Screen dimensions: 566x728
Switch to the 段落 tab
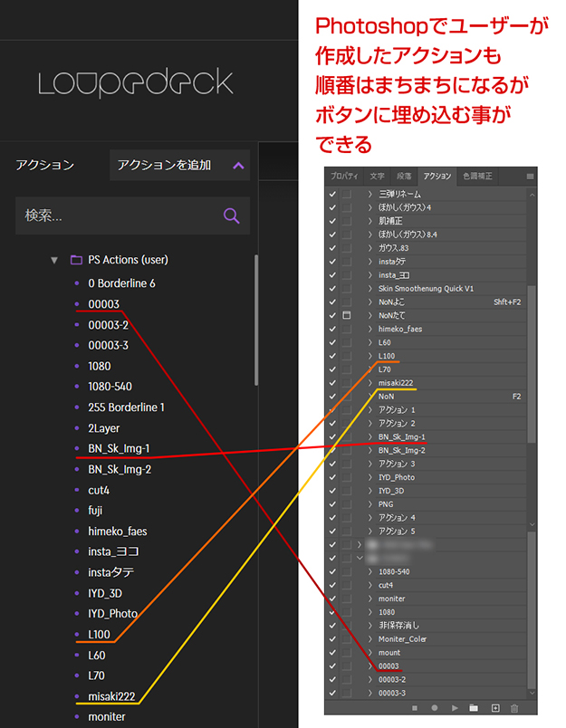tap(404, 176)
